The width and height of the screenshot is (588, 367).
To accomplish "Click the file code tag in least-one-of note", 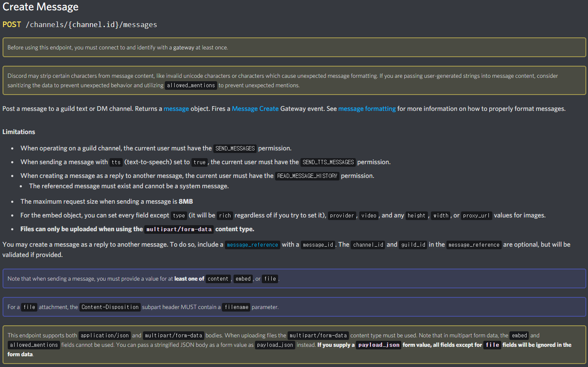I will click(270, 279).
